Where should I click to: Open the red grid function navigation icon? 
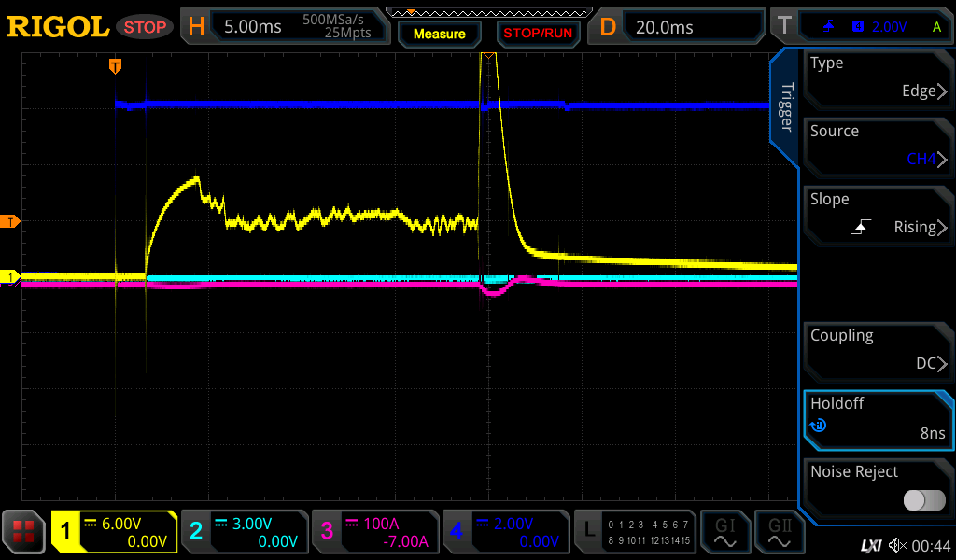tap(24, 532)
